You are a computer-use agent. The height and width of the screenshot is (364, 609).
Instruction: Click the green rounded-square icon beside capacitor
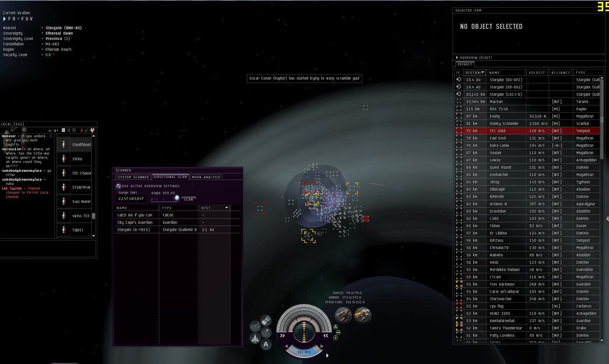[336, 338]
